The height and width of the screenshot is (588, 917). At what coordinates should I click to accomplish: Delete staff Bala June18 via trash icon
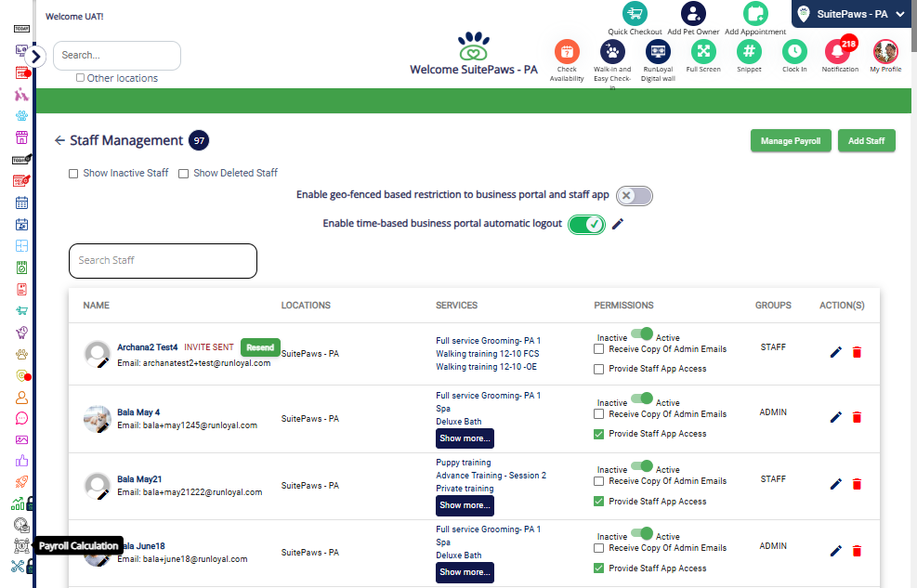pyautogui.click(x=857, y=551)
